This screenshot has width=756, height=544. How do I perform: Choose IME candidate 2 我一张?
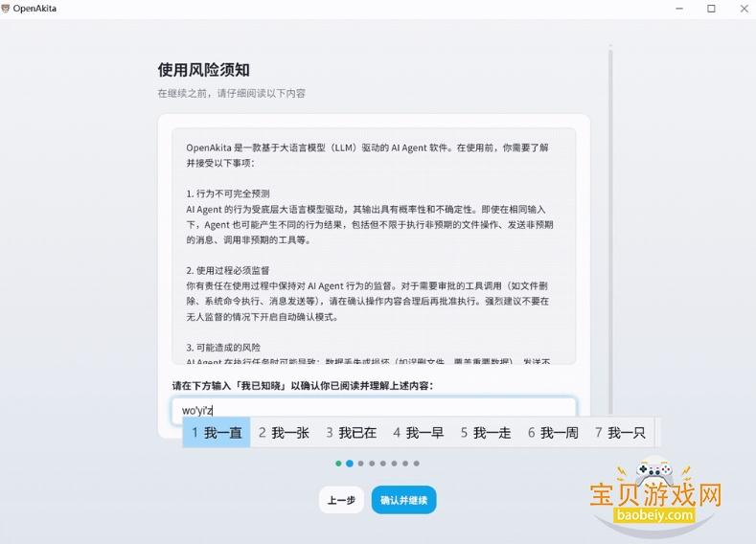[x=284, y=433]
